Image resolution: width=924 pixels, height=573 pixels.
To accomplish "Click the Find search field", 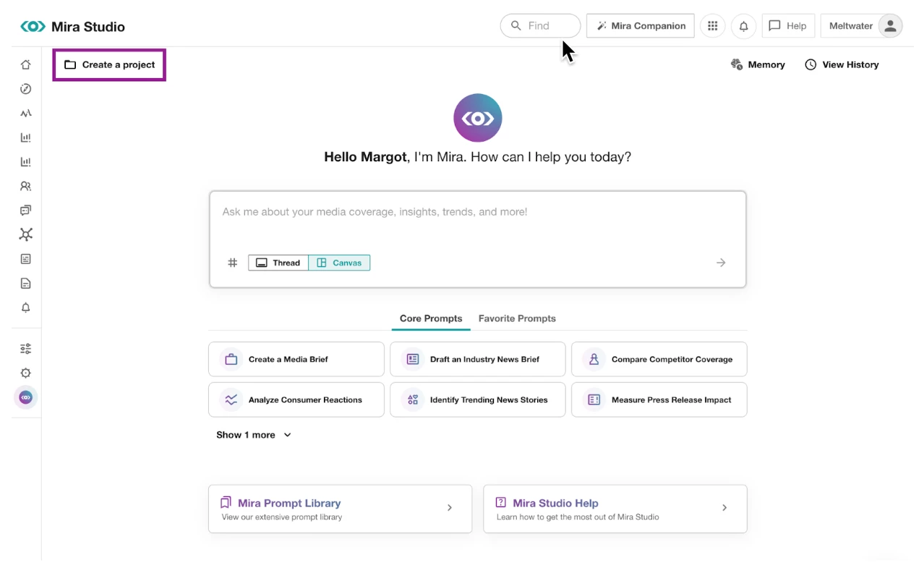I will click(541, 26).
